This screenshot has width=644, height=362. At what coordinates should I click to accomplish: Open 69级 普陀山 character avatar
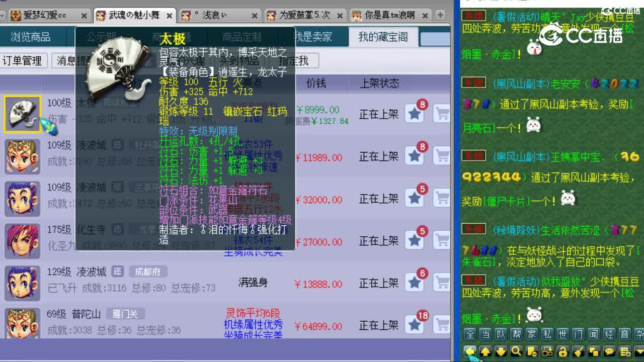click(23, 322)
